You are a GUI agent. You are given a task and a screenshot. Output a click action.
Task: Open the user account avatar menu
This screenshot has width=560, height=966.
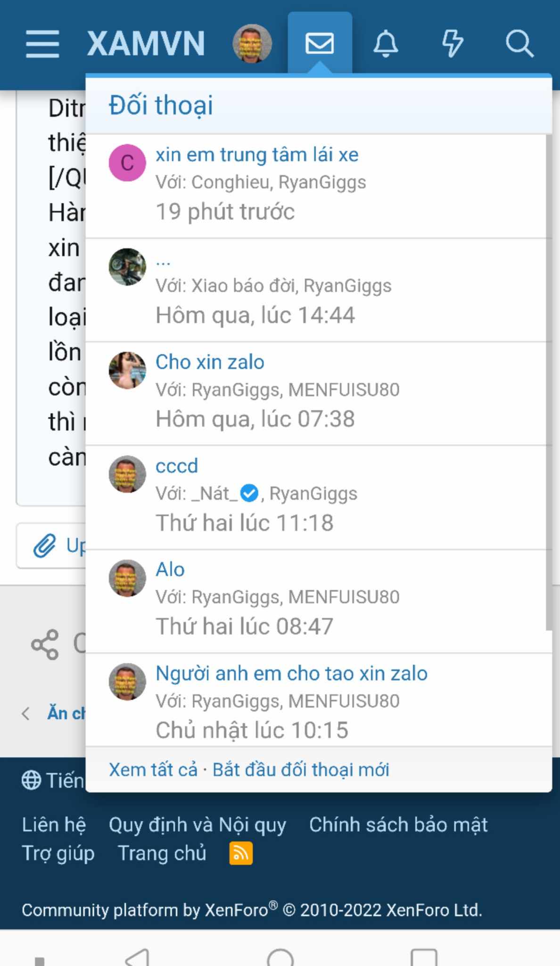(252, 44)
